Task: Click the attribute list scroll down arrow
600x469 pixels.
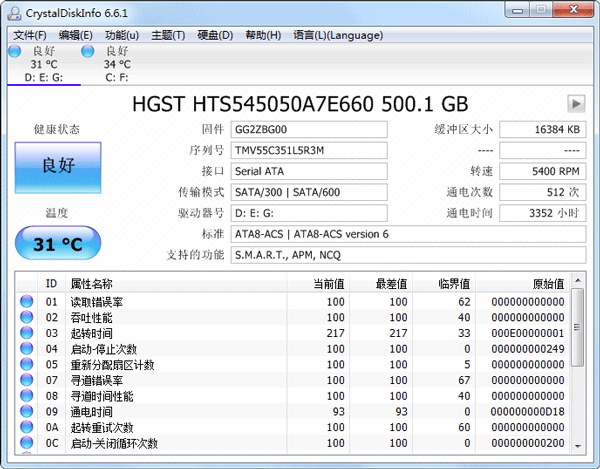Action: click(x=578, y=446)
